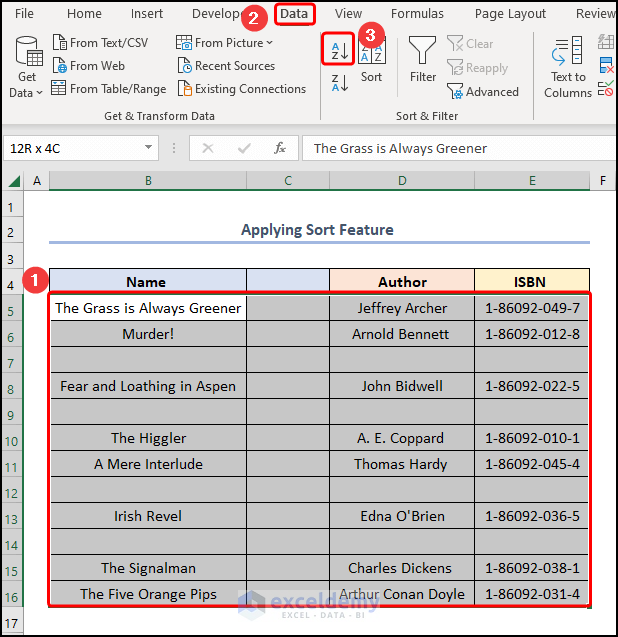Screen dimensions: 618x637
Task: Select 'A Mere Interlude' cell
Action: coord(148,464)
